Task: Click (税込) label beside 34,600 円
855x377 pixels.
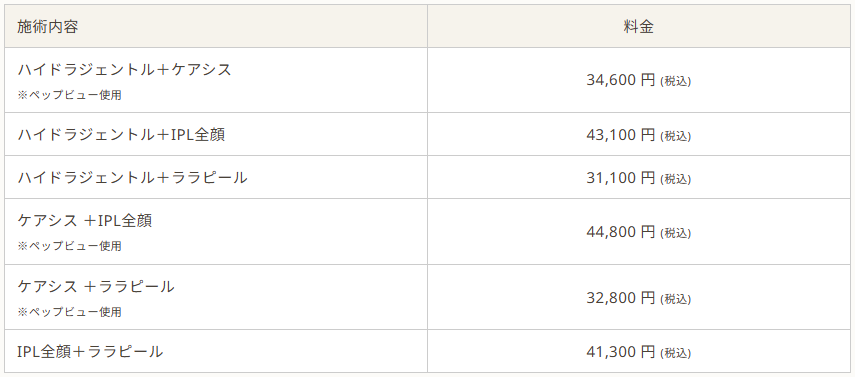Action: pos(676,81)
